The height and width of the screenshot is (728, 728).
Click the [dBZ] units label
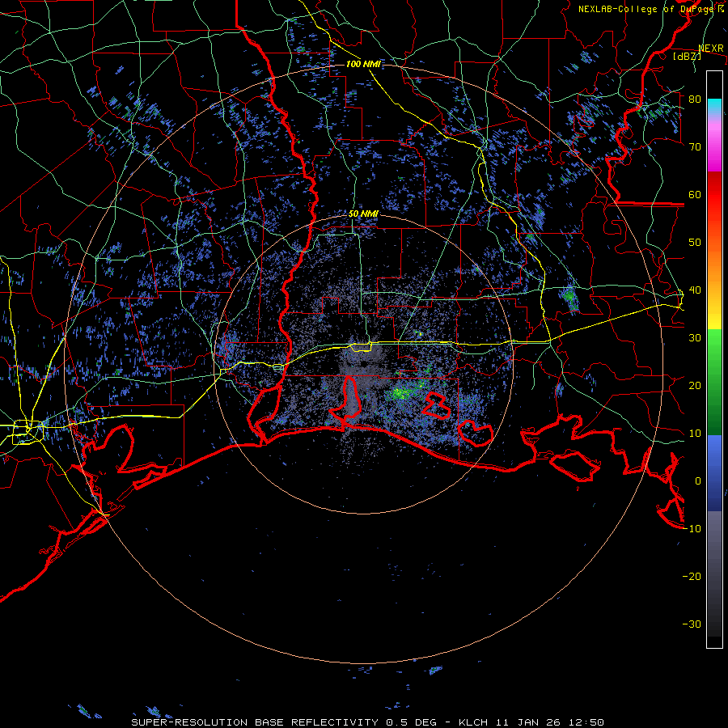[687, 56]
